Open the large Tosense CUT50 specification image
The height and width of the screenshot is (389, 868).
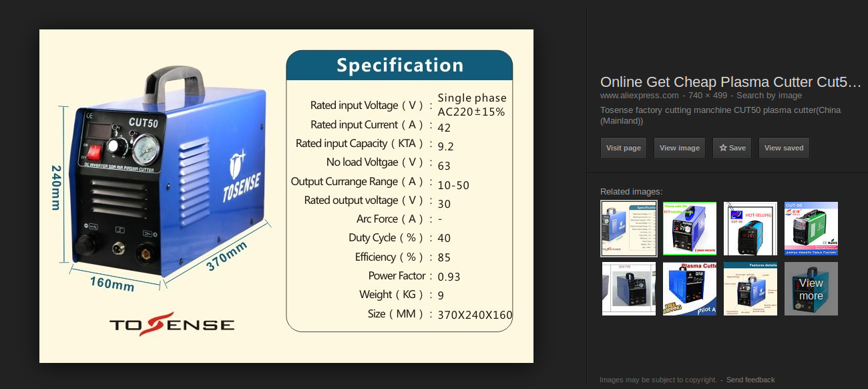coord(286,196)
